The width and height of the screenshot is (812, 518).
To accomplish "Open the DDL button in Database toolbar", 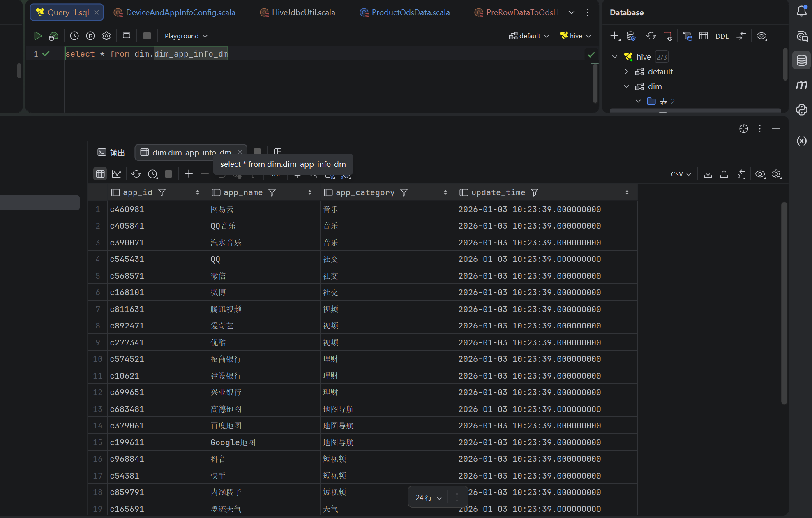I will [x=722, y=36].
